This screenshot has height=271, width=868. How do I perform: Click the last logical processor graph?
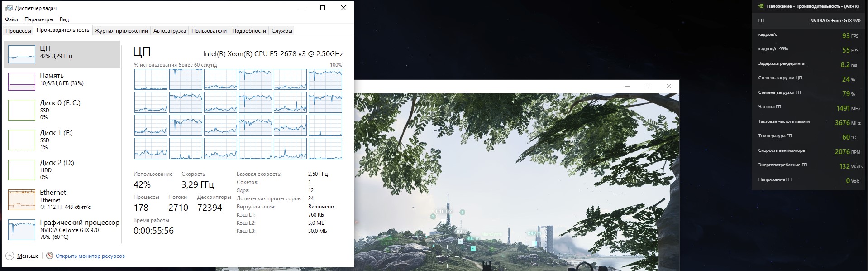[325, 149]
